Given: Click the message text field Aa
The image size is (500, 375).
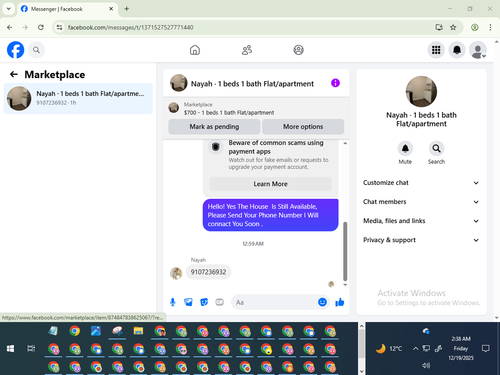Looking at the screenshot, I should [274, 302].
